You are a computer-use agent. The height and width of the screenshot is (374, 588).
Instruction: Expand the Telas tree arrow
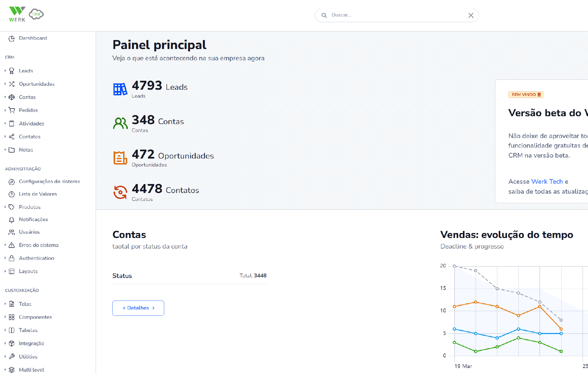coord(5,304)
